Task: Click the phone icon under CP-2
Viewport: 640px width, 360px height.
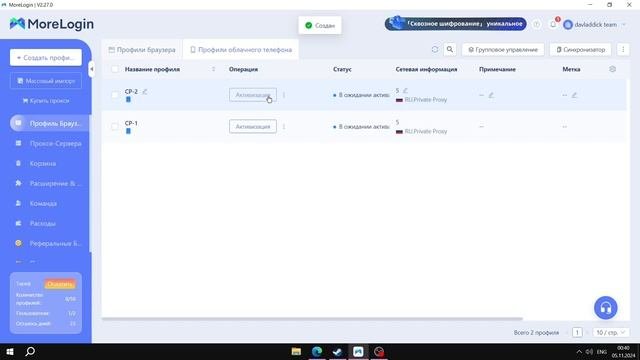Action: 128,99
